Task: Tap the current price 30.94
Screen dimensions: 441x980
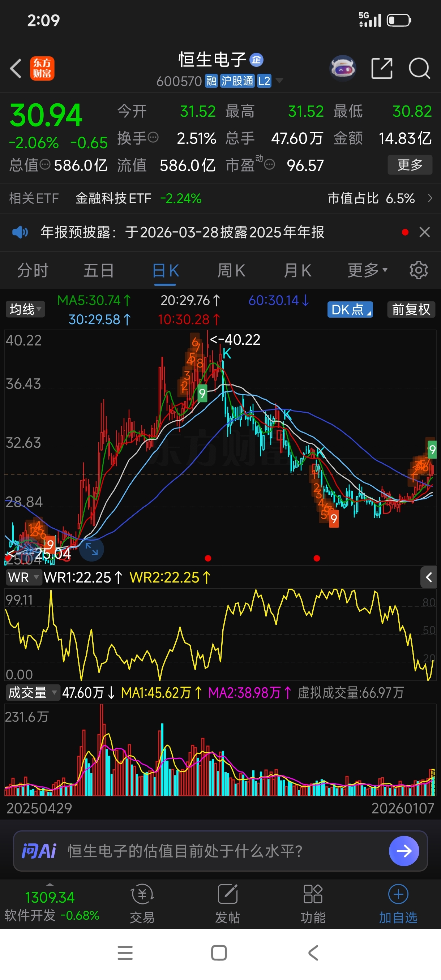Action: coord(46,115)
